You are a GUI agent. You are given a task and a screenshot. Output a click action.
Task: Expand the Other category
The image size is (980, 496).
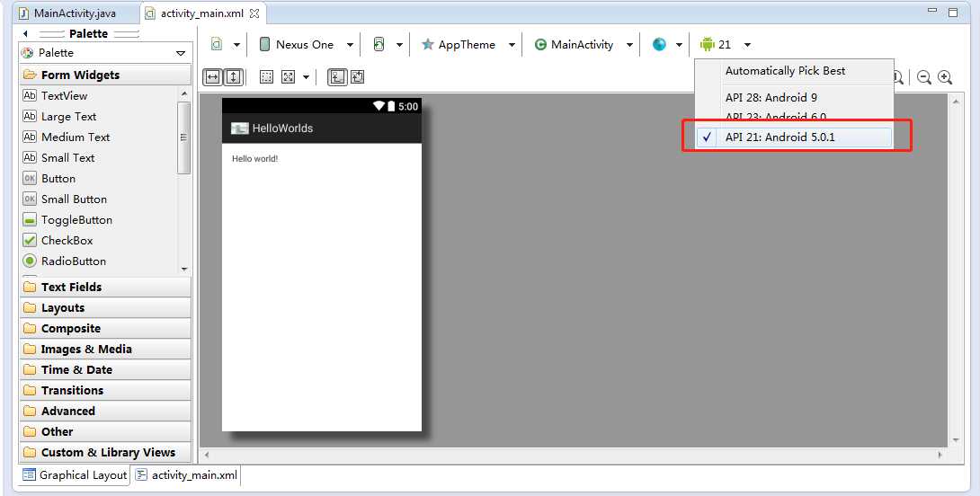pos(105,431)
